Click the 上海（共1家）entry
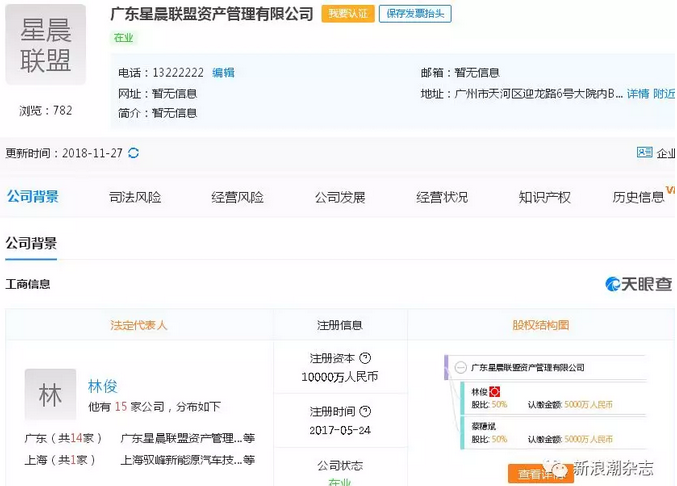This screenshot has height=486, width=677. tap(60, 460)
